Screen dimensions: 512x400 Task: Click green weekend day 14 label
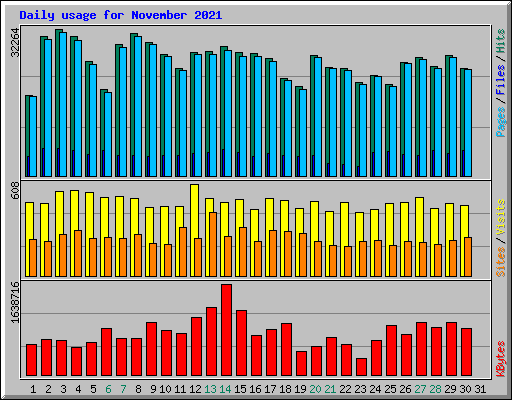click(x=225, y=389)
